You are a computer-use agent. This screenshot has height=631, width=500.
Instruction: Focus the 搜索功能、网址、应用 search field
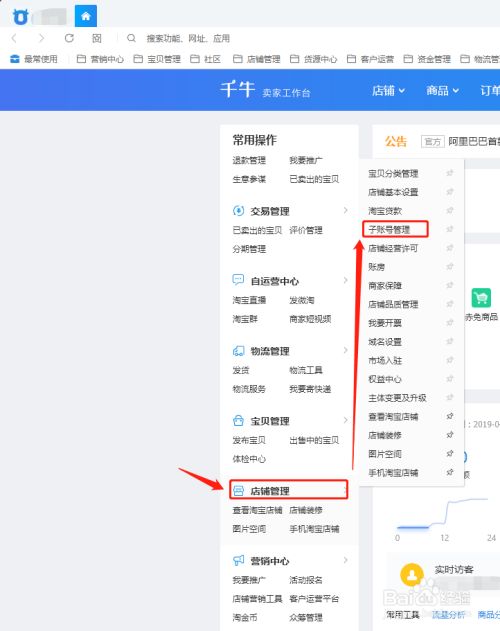[188, 38]
